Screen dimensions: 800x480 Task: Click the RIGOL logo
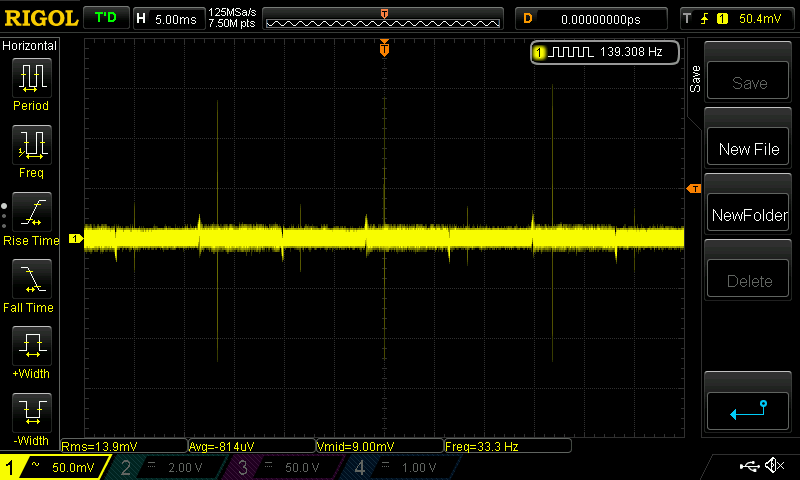coord(41,18)
